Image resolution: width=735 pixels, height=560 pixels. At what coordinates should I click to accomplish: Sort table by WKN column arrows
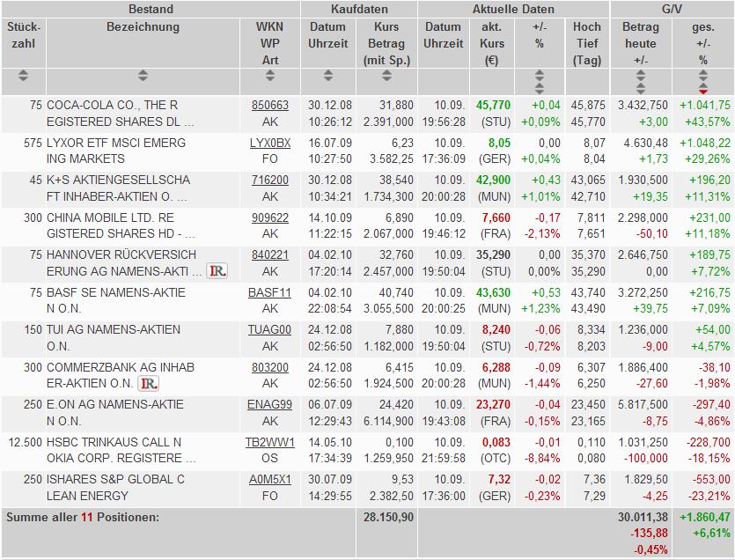pos(270,76)
